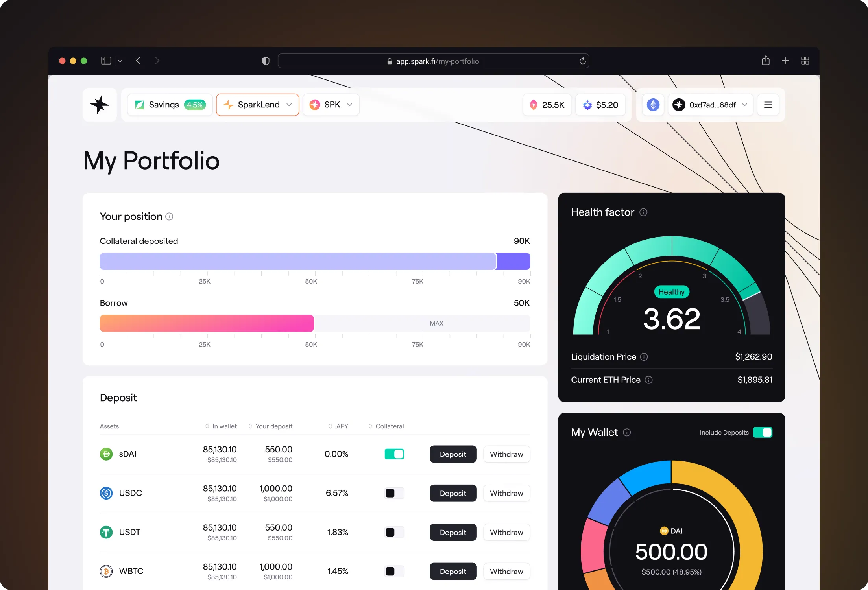Enable USDC collateral toggle
This screenshot has height=590, width=868.
pos(394,493)
